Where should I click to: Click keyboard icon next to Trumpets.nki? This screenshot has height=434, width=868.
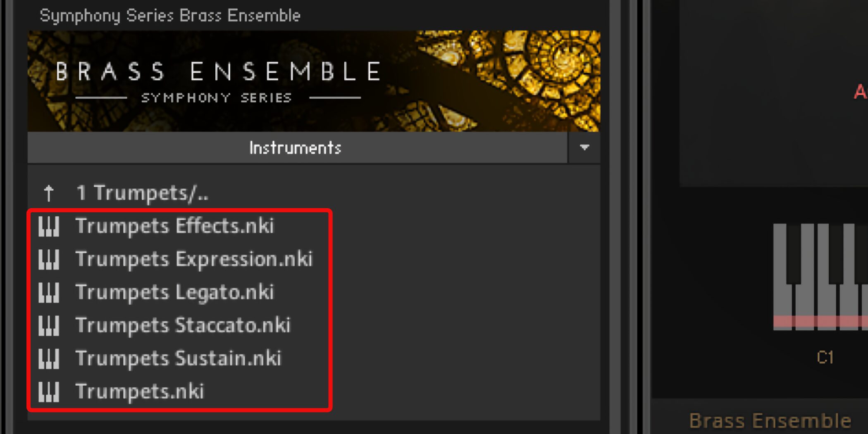coord(49,391)
